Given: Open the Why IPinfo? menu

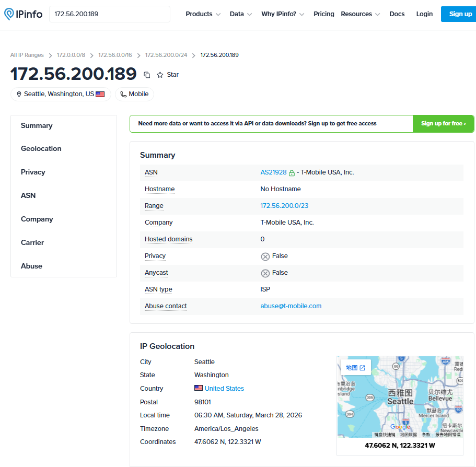Looking at the screenshot, I should point(286,14).
